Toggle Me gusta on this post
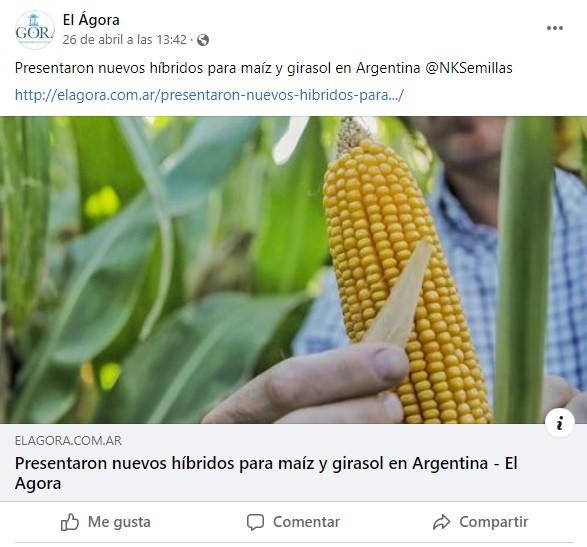Image resolution: width=587 pixels, height=547 pixels. tap(106, 522)
